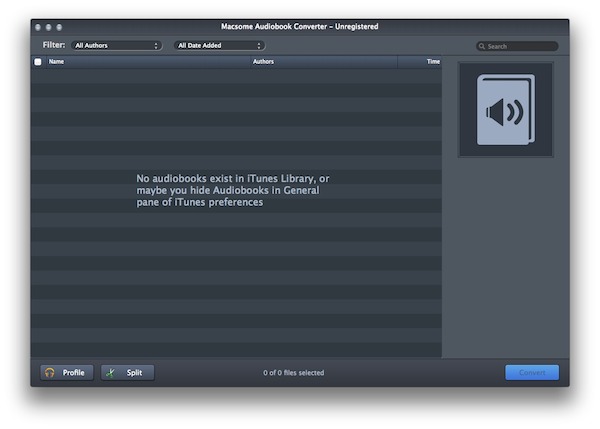Screen dimensions: 600x429
Task: Toggle the select-all checkbox in header
Action: [38, 62]
